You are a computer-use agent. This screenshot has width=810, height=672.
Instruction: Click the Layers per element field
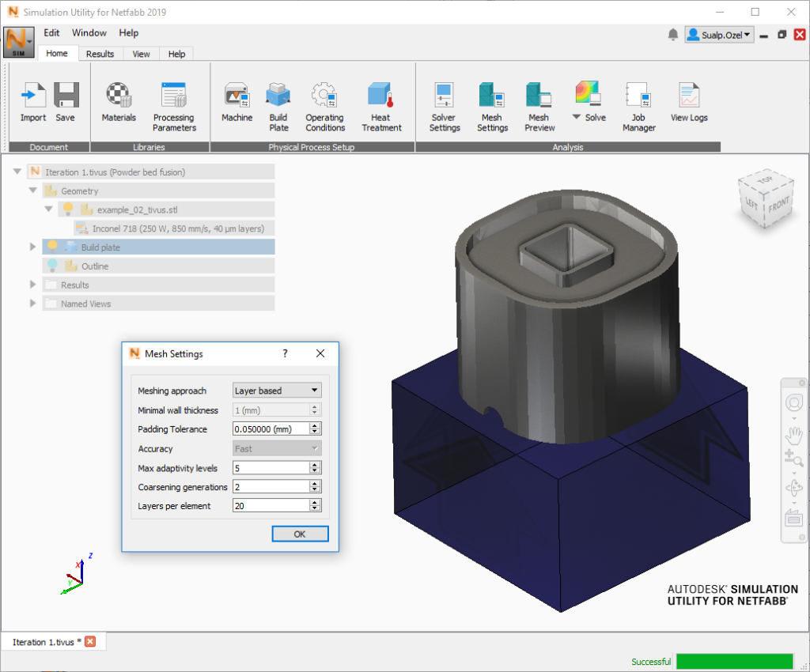coord(271,506)
